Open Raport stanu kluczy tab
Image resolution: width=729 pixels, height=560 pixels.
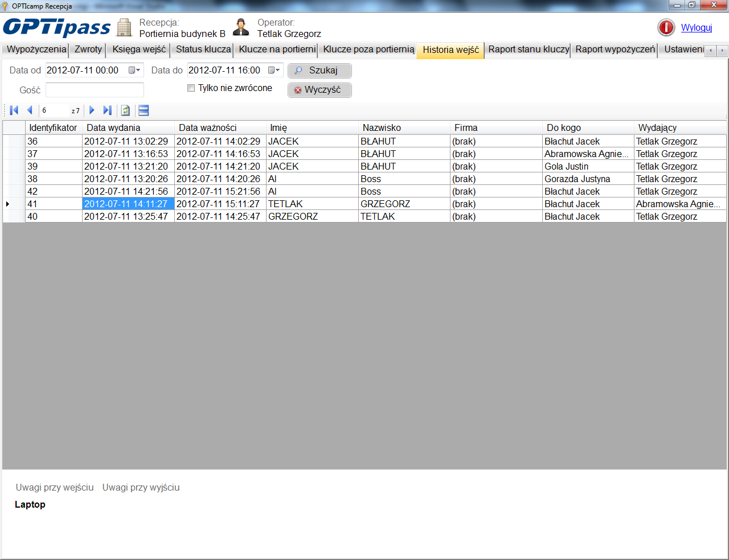pos(529,50)
